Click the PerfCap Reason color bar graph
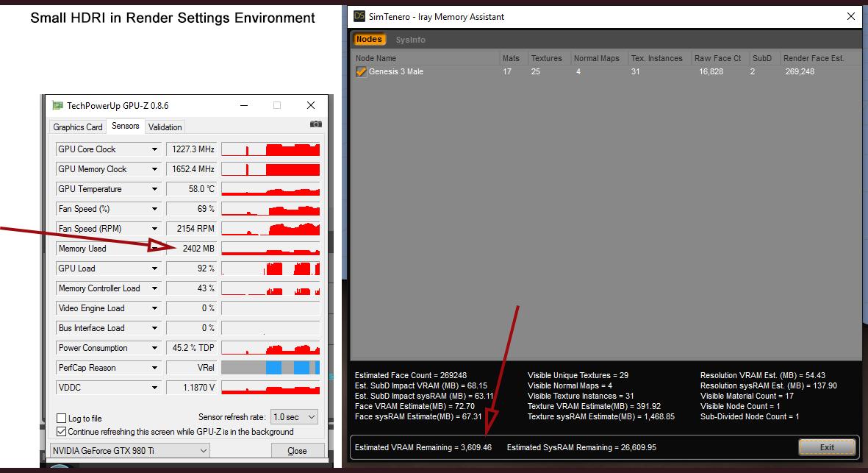The image size is (868, 473). tap(270, 368)
